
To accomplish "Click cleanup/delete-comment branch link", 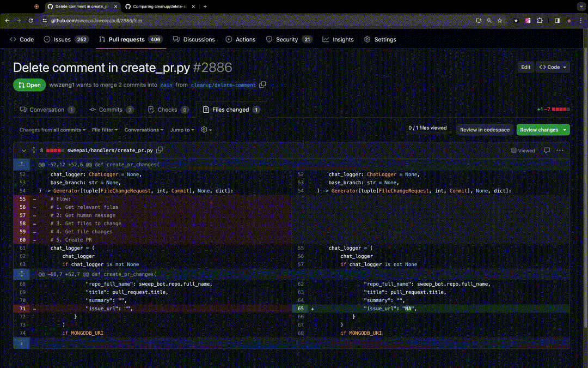I will pos(223,85).
